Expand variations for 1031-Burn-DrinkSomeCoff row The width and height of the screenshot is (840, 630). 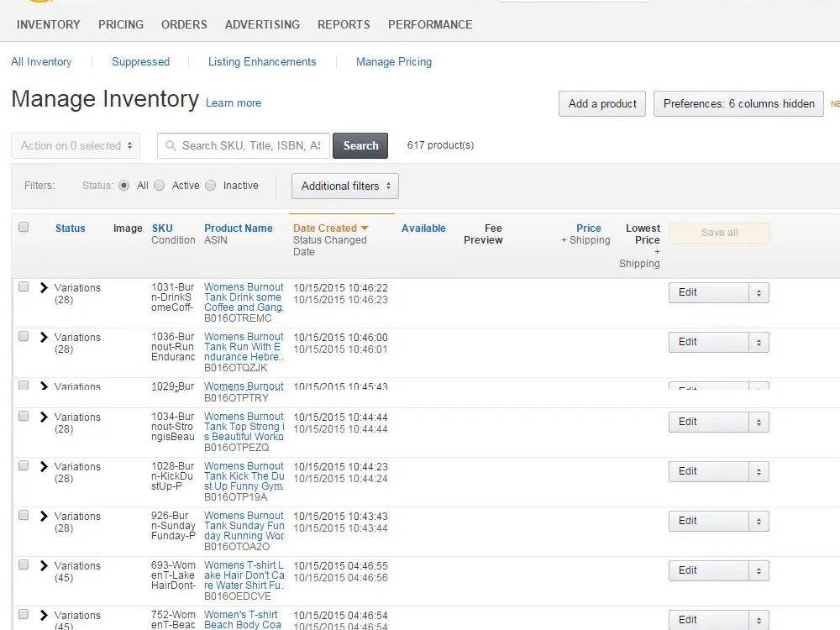click(x=44, y=287)
